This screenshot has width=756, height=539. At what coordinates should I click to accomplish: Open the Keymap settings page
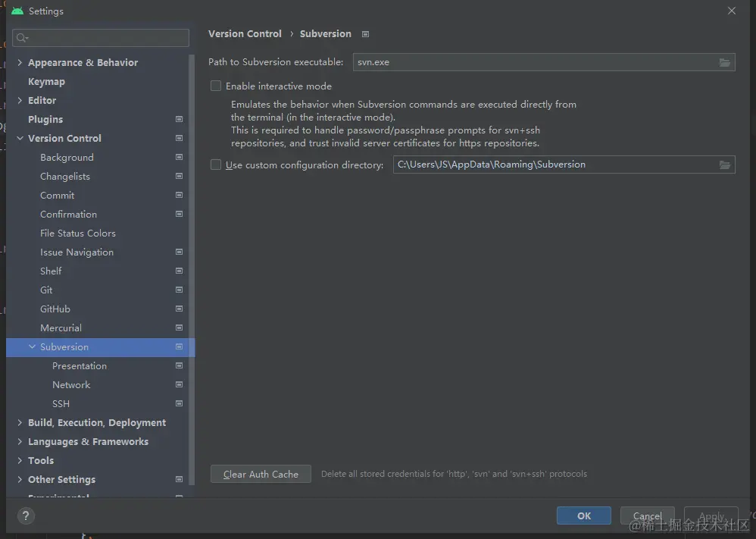point(46,82)
